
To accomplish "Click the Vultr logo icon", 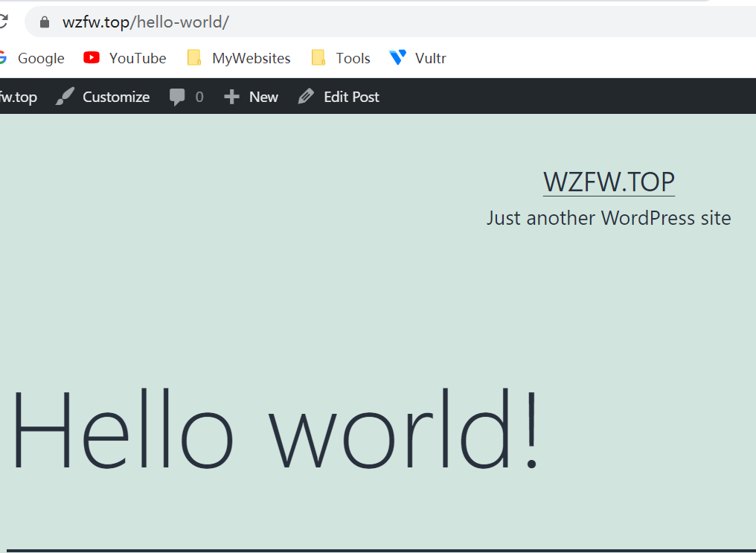I will pos(398,58).
